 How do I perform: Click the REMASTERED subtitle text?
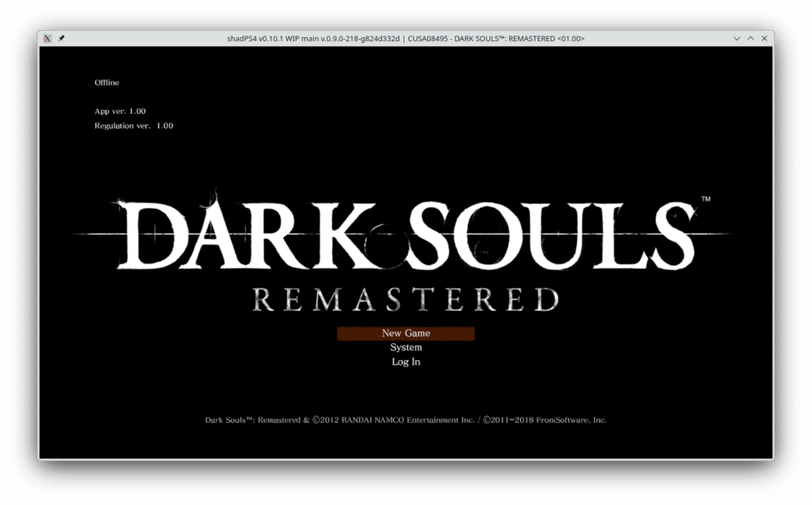[406, 299]
